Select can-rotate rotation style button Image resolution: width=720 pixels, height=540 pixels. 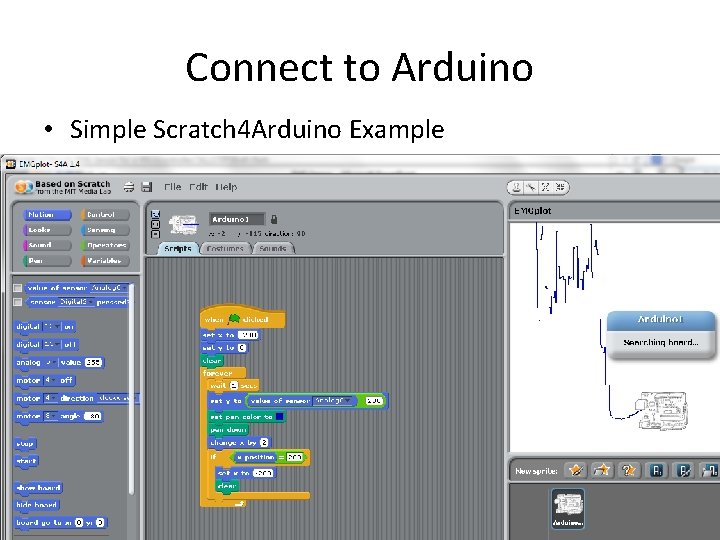[x=155, y=214]
